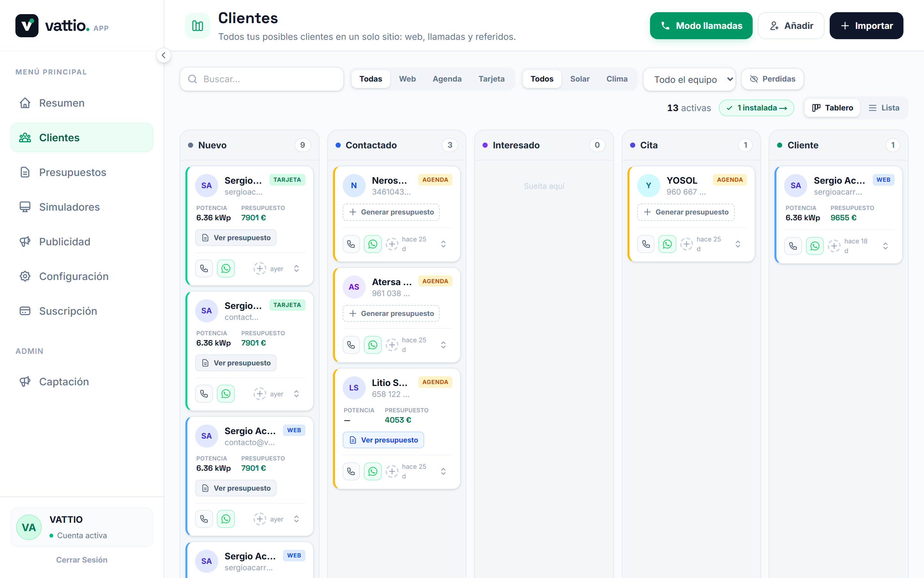The image size is (924, 578).
Task: Open the Clientes sidebar item
Action: pos(82,138)
